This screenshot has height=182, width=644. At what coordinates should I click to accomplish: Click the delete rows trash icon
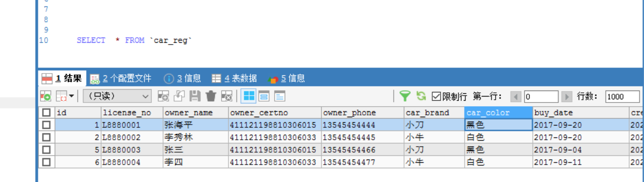pos(211,96)
